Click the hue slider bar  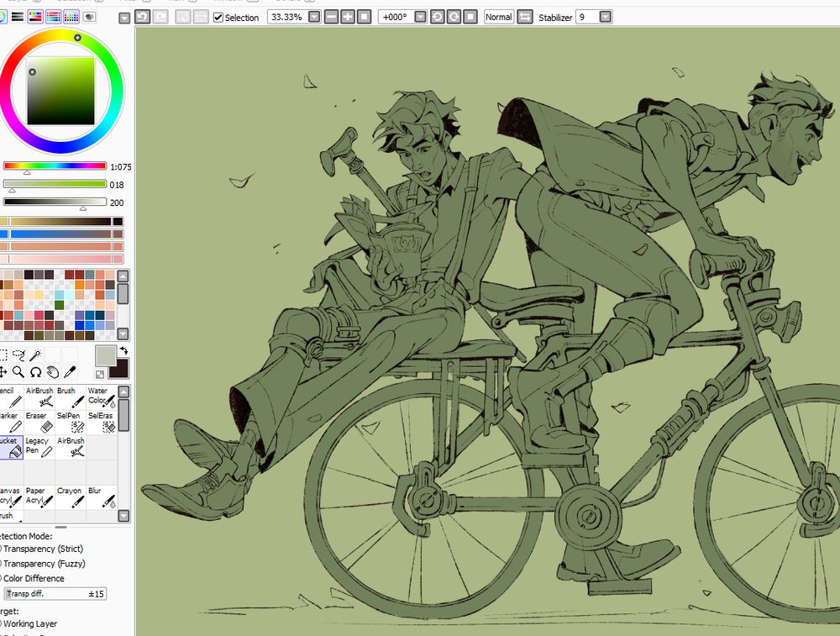pyautogui.click(x=55, y=166)
